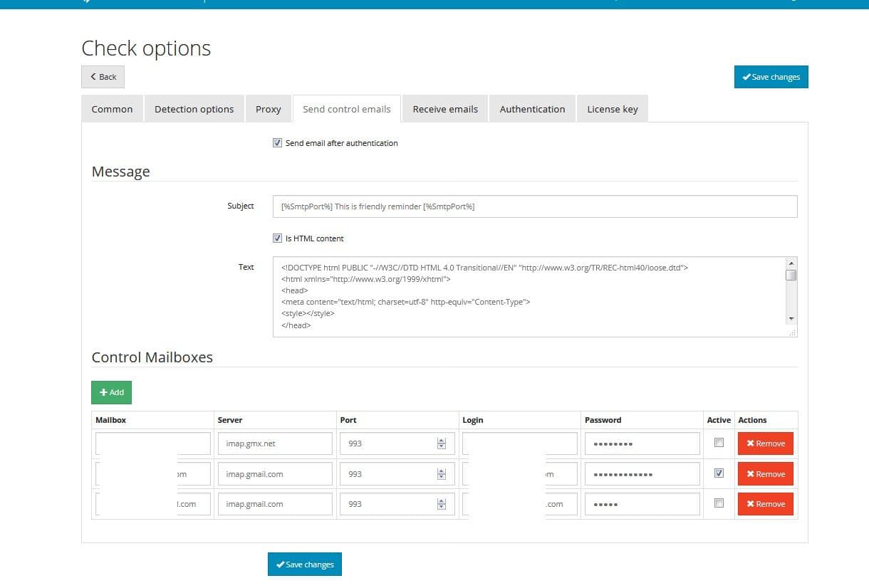
Task: Remove the active imap.gmail.com mailbox row
Action: tap(765, 474)
